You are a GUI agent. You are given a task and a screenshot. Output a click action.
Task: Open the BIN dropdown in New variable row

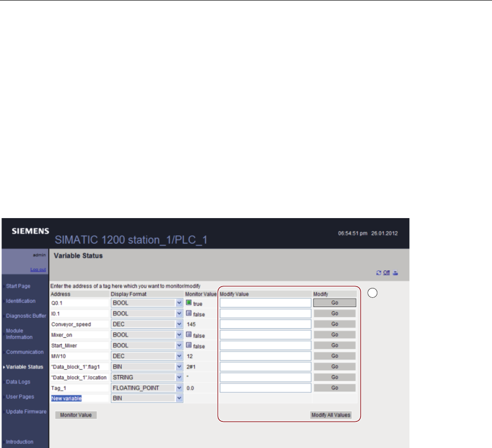[x=147, y=398]
